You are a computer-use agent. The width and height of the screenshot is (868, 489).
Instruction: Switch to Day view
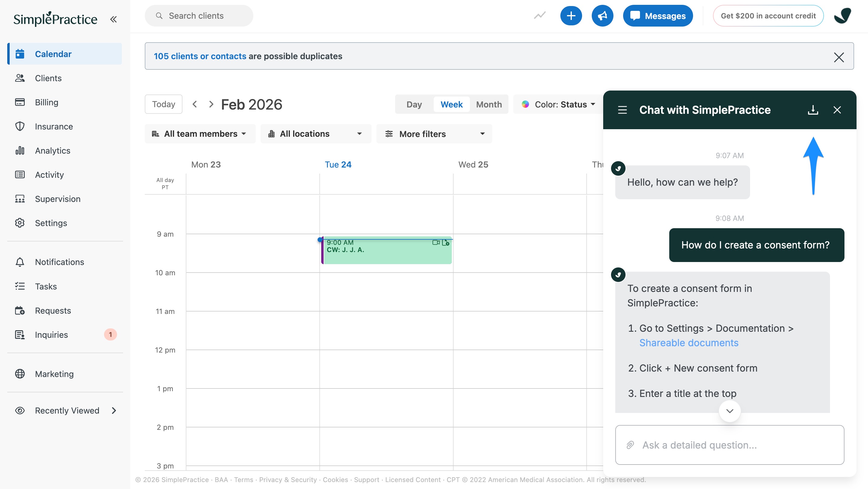(414, 104)
